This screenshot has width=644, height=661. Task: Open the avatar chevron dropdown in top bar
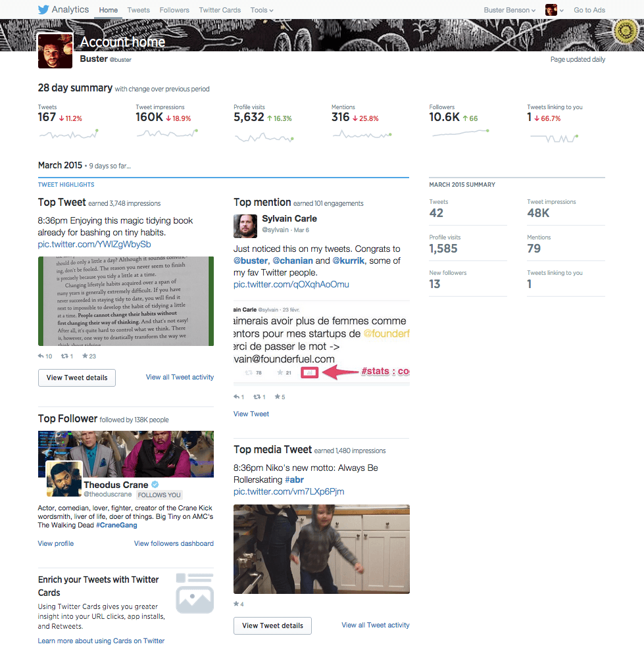coord(561,9)
